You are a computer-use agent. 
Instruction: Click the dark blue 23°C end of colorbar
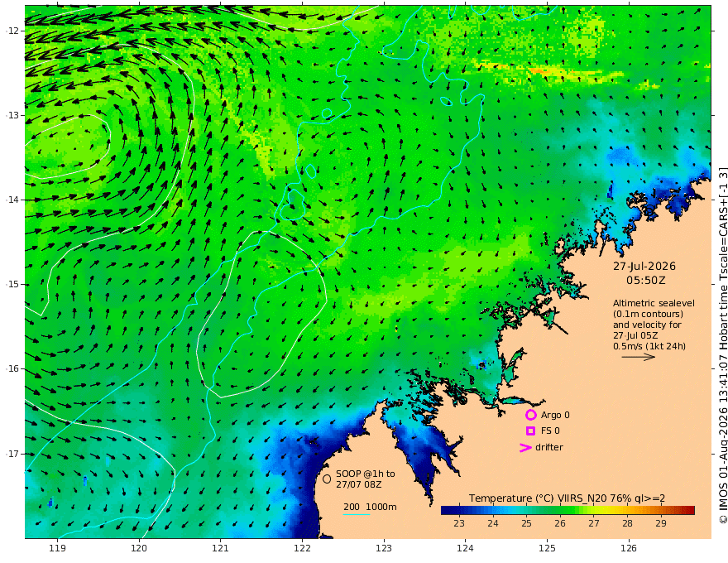(x=446, y=510)
